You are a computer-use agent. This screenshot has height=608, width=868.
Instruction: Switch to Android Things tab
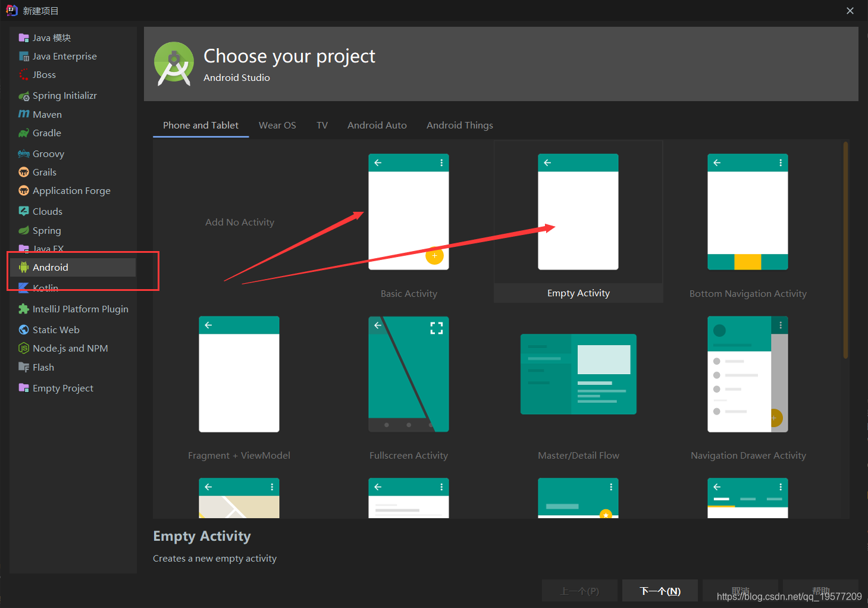point(460,126)
